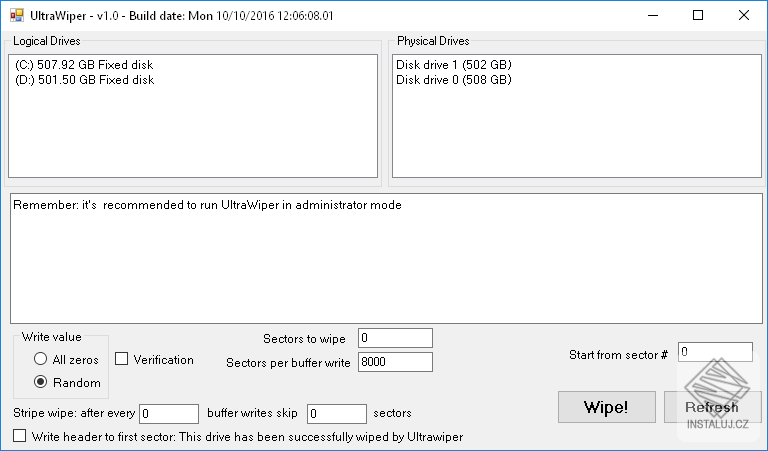This screenshot has height=451, width=768.
Task: Click the administrator mode reminder message
Action: click(x=207, y=205)
